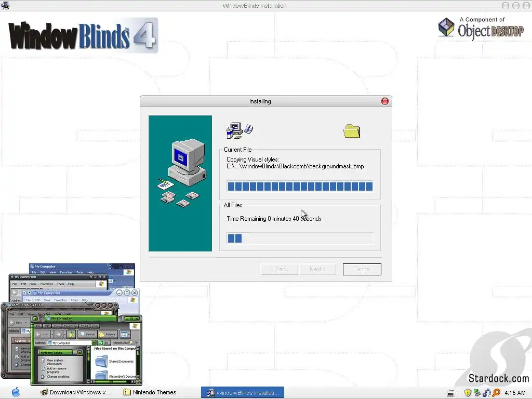Click the greyed-out Next button
The image size is (532, 399).
pos(317,270)
